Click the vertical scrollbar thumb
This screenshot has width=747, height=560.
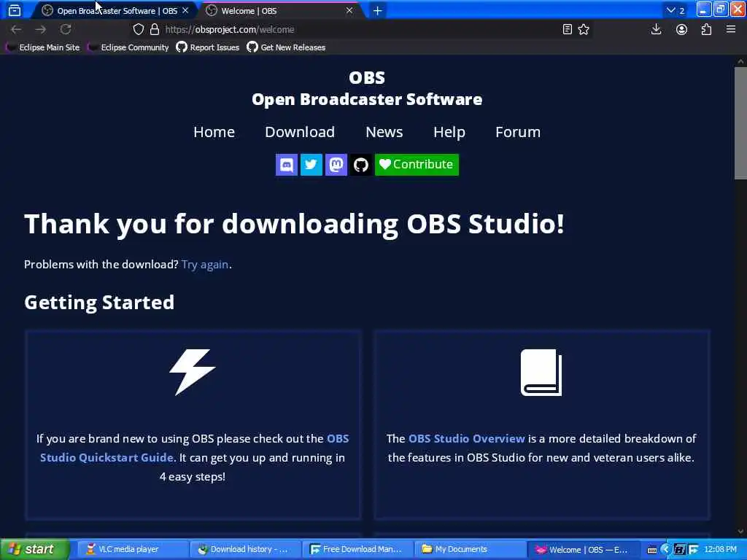click(x=740, y=123)
